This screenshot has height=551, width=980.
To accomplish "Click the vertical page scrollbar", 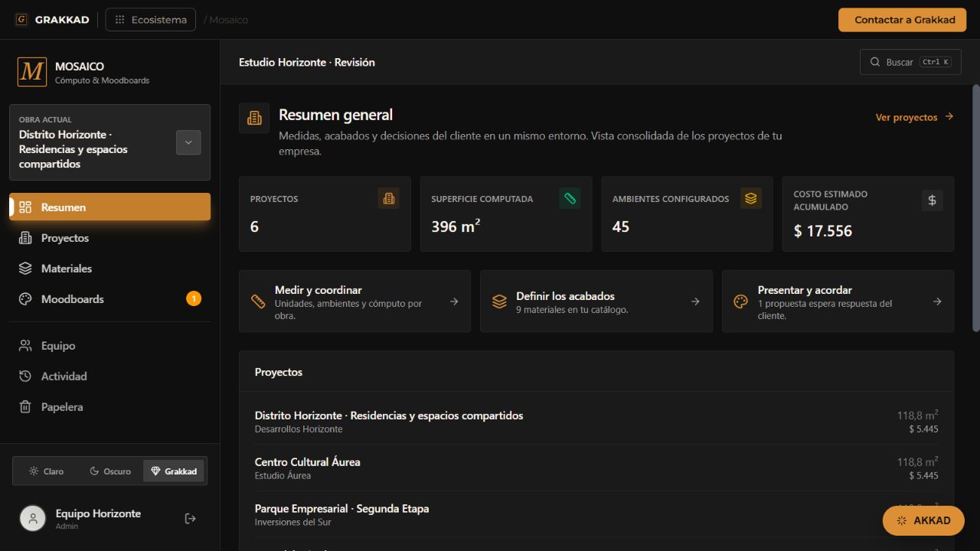I will point(975,208).
